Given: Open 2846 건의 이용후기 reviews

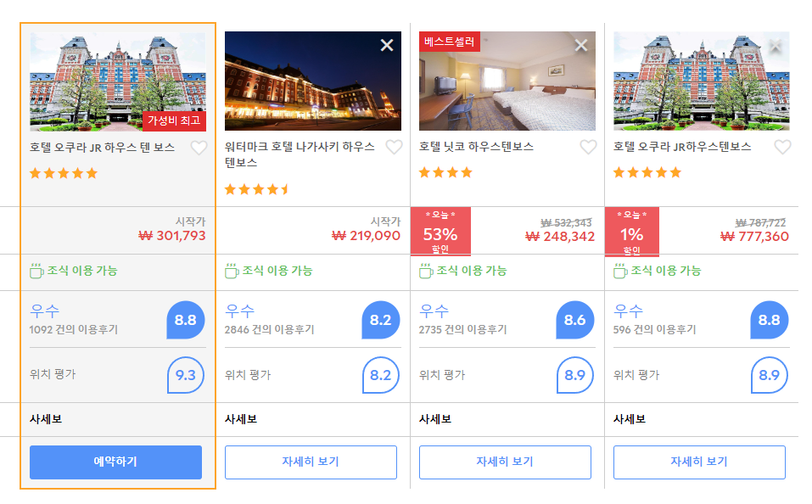Looking at the screenshot, I should [x=269, y=329].
